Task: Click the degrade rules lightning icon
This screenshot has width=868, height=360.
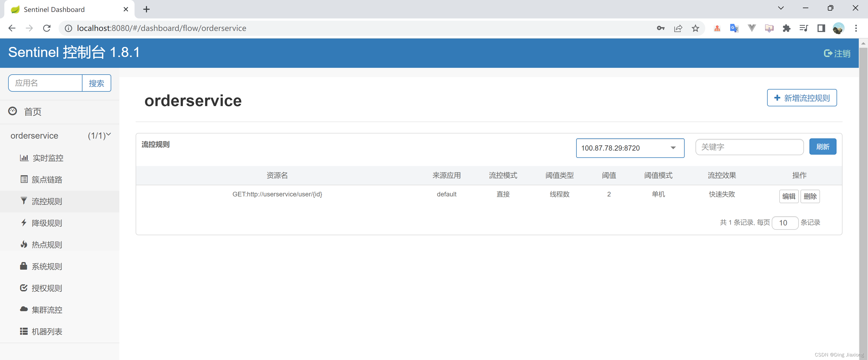Action: (x=24, y=222)
